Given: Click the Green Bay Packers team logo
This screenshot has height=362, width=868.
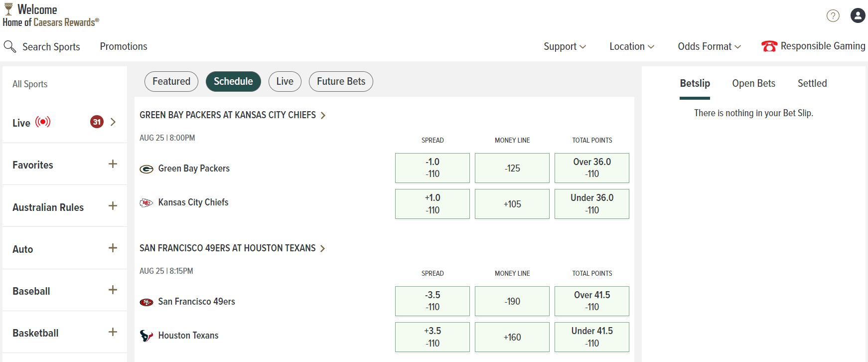Looking at the screenshot, I should pos(146,169).
